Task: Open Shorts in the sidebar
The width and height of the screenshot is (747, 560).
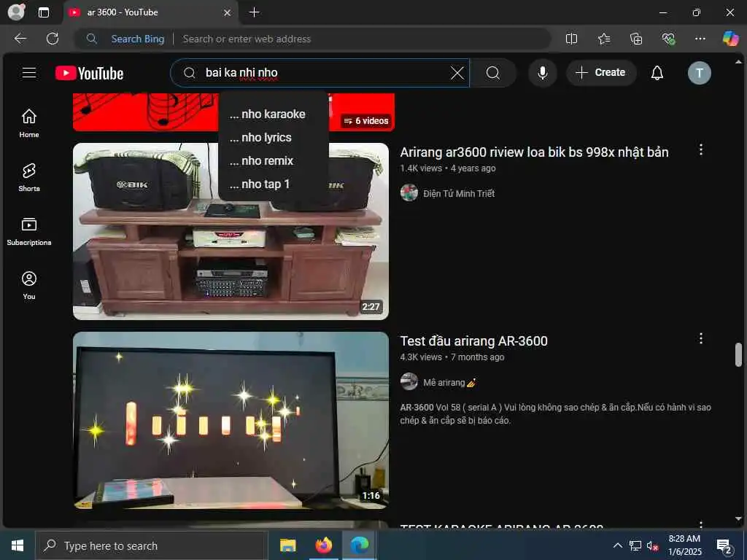Action: tap(29, 177)
